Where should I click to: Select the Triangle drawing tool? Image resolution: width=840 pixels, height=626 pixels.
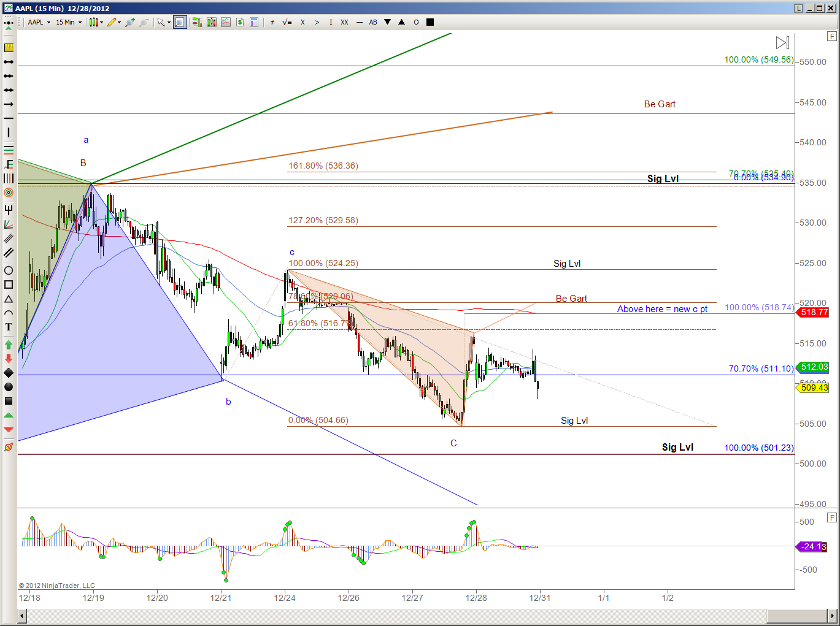9,299
